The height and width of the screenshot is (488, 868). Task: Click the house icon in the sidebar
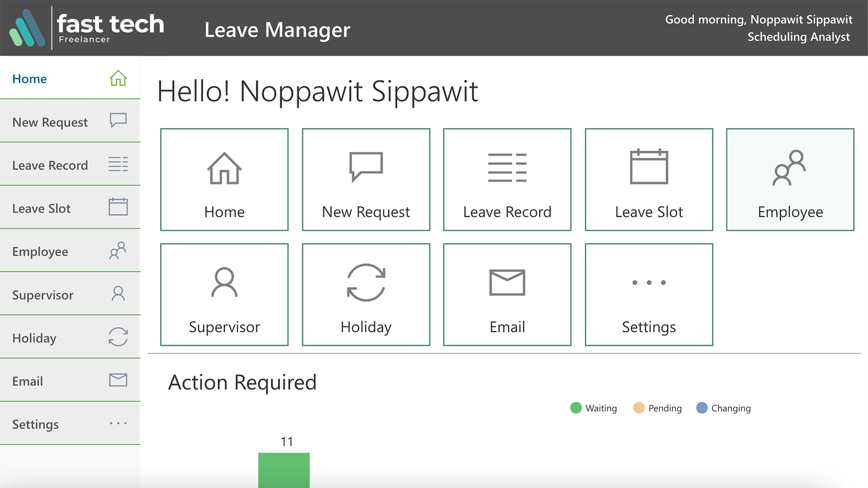(118, 79)
